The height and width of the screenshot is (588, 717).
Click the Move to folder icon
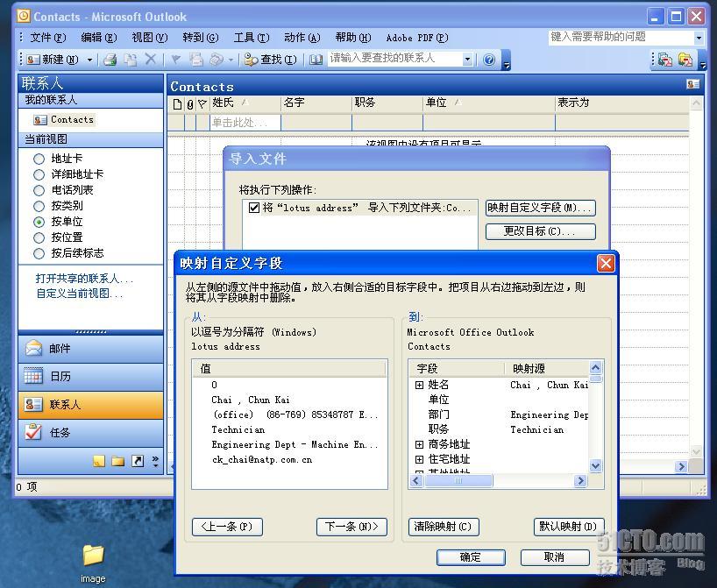131,60
